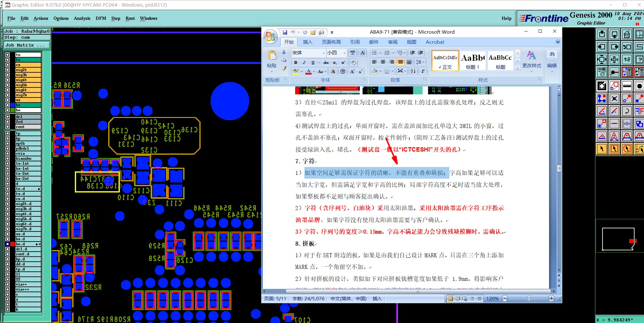
Task: Click the ruler measure tool icon
Action: [x=627, y=86]
